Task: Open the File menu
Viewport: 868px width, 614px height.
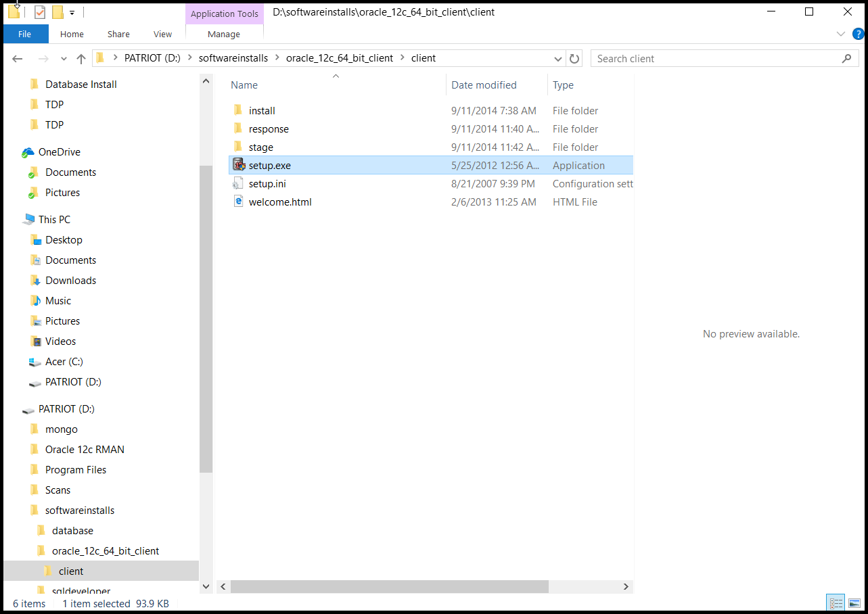Action: pos(25,34)
